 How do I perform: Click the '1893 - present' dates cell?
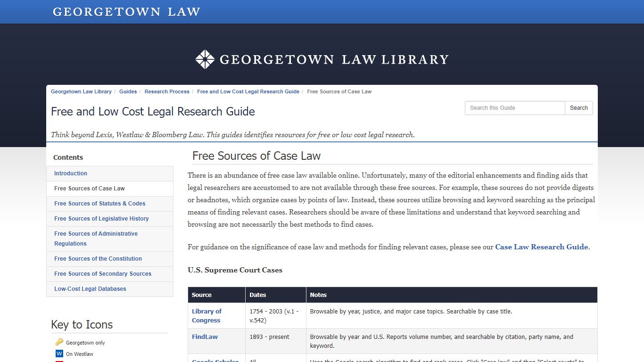coord(276,341)
